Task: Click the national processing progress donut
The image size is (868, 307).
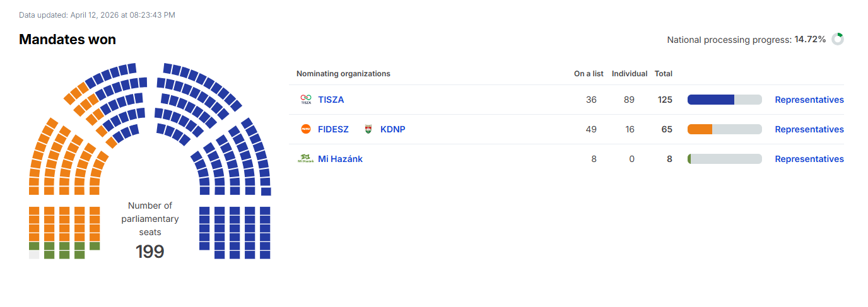Action: pos(838,39)
